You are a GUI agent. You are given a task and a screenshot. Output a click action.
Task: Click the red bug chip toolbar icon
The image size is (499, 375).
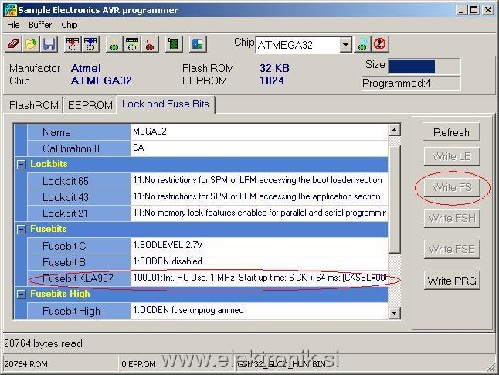[x=150, y=44]
